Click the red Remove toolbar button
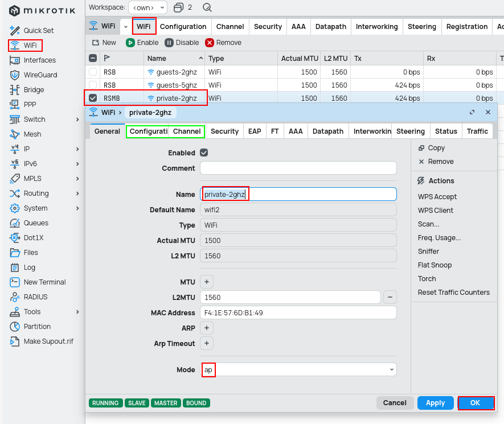The height and width of the screenshot is (424, 504). tap(223, 42)
